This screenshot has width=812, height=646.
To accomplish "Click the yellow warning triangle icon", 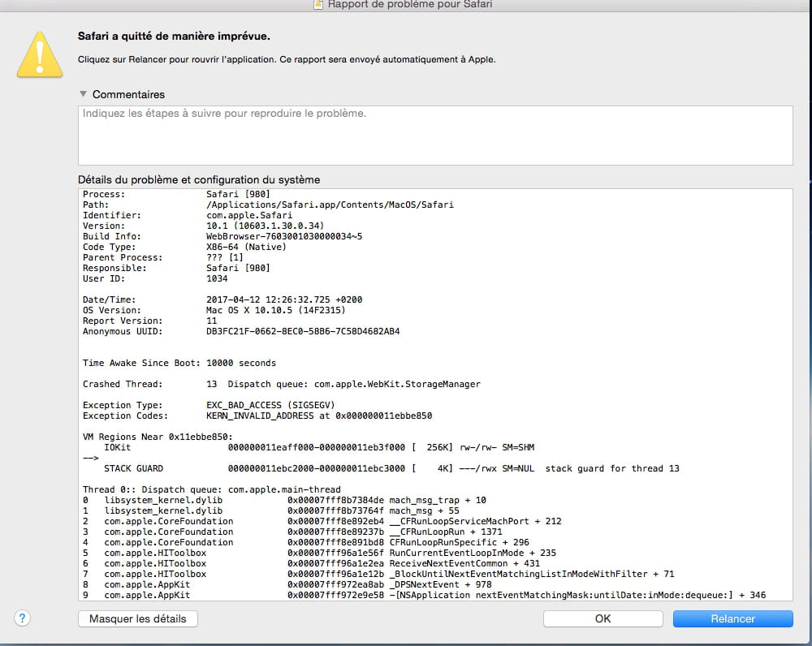I will click(40, 55).
